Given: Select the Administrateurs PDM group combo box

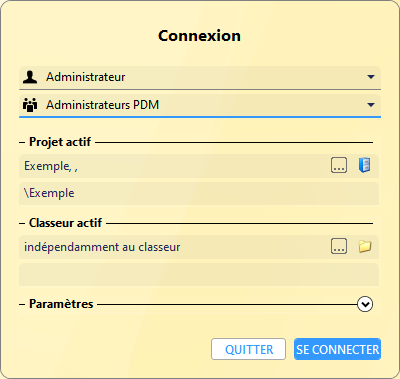Looking at the screenshot, I should point(200,106).
